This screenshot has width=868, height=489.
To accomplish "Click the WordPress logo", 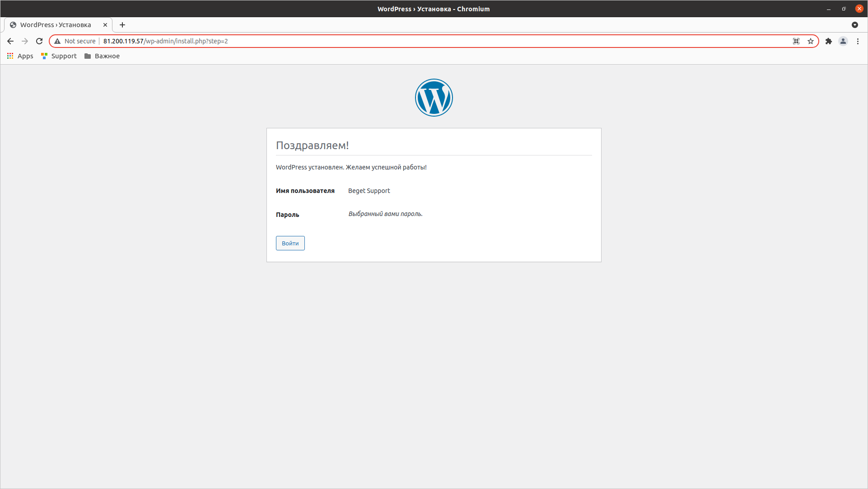I will pos(434,98).
